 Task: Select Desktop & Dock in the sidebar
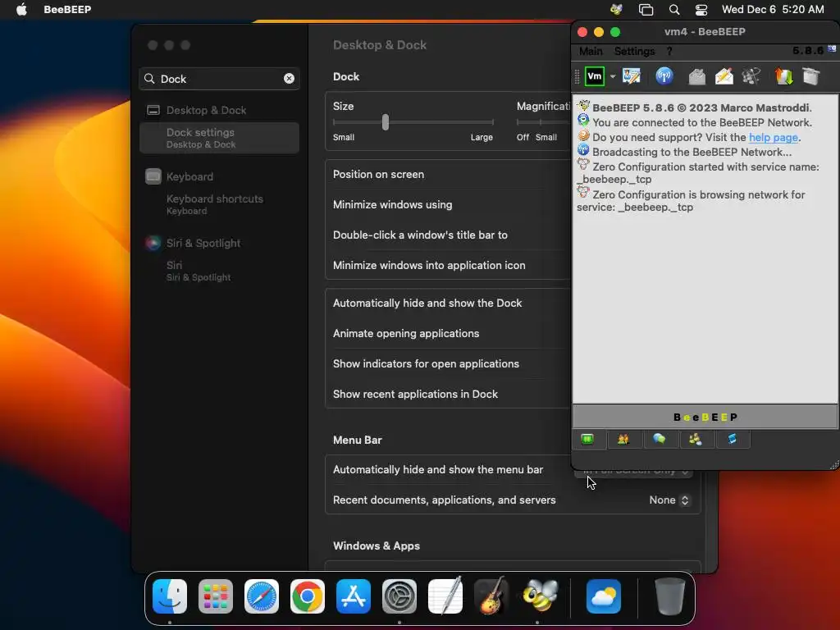point(219,111)
